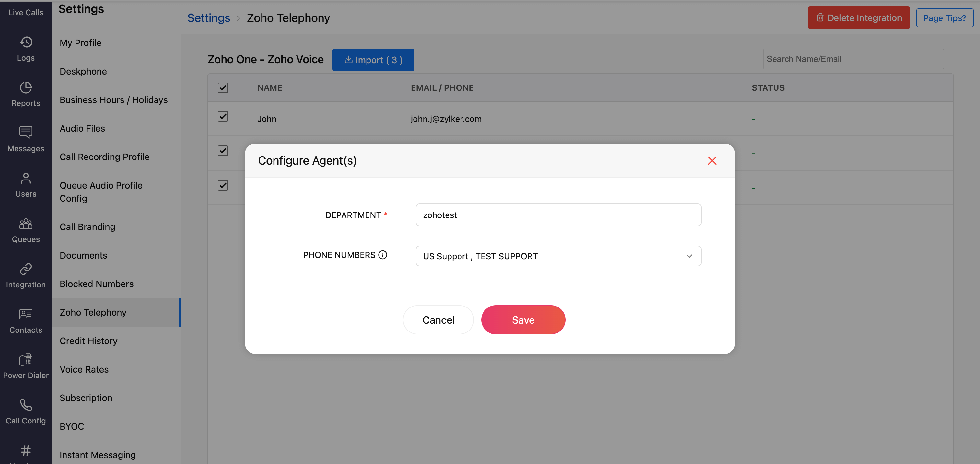Viewport: 980px width, 464px height.
Task: Open the Logs history icon
Action: tap(26, 42)
